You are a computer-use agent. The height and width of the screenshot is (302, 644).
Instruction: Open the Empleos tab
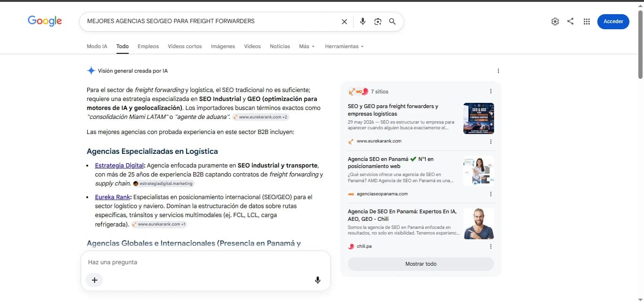[x=148, y=46]
